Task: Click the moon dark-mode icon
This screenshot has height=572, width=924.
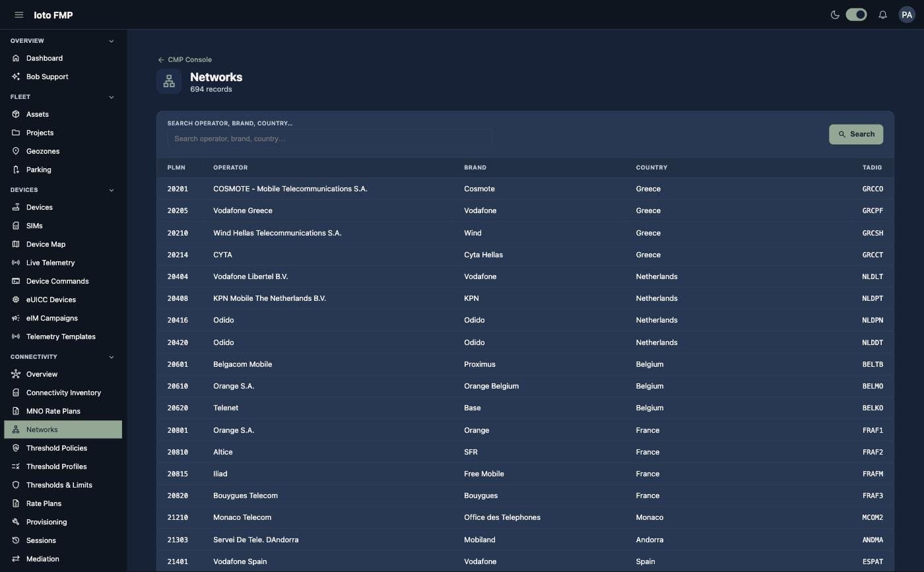Action: pyautogui.click(x=835, y=15)
